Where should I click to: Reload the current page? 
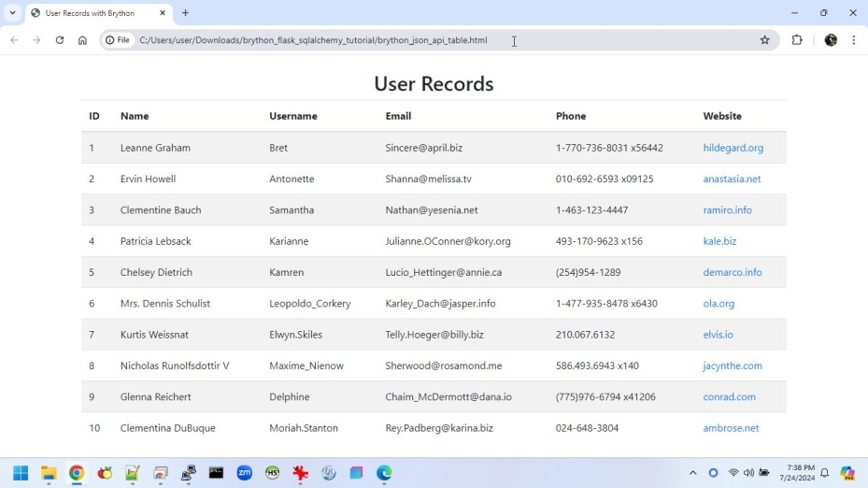coord(60,40)
